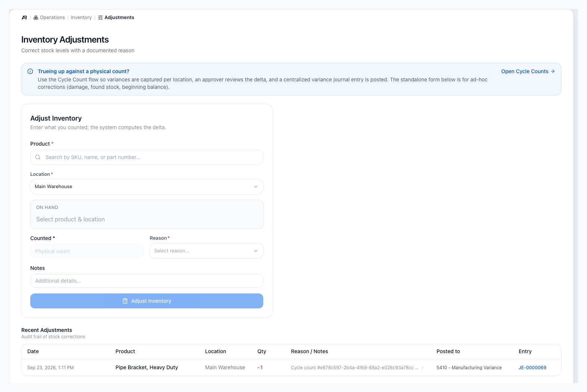
Task: Open the Cycle Counts link
Action: pos(528,71)
